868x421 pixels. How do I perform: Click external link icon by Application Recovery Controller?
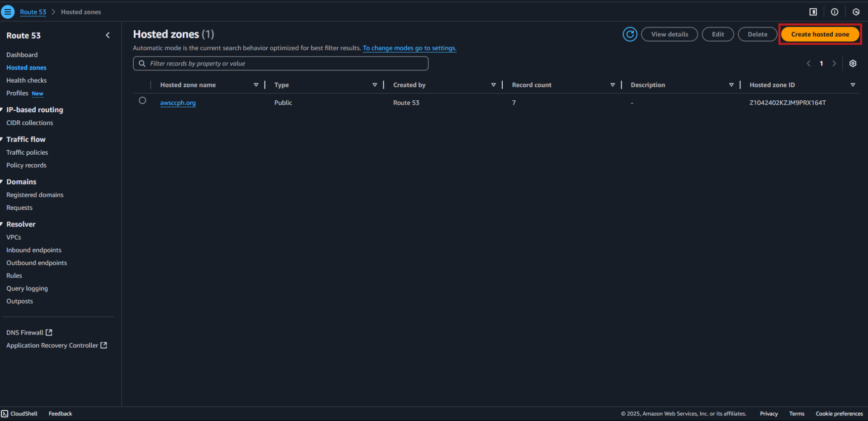[x=104, y=345]
